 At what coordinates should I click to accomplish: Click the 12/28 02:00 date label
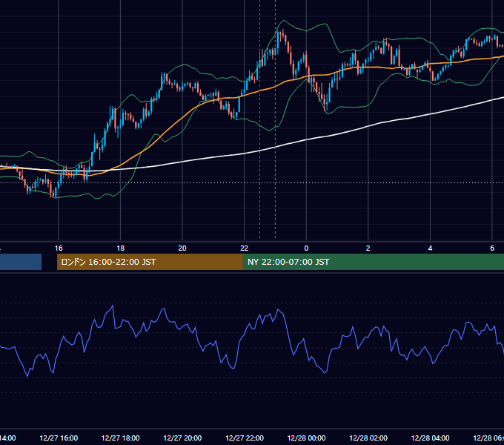[x=368, y=438]
